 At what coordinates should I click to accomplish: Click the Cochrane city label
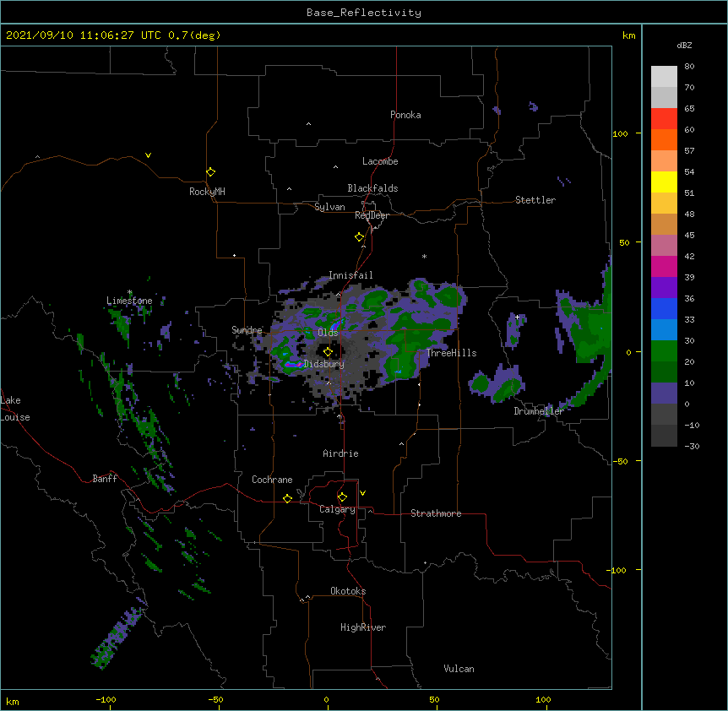(272, 480)
